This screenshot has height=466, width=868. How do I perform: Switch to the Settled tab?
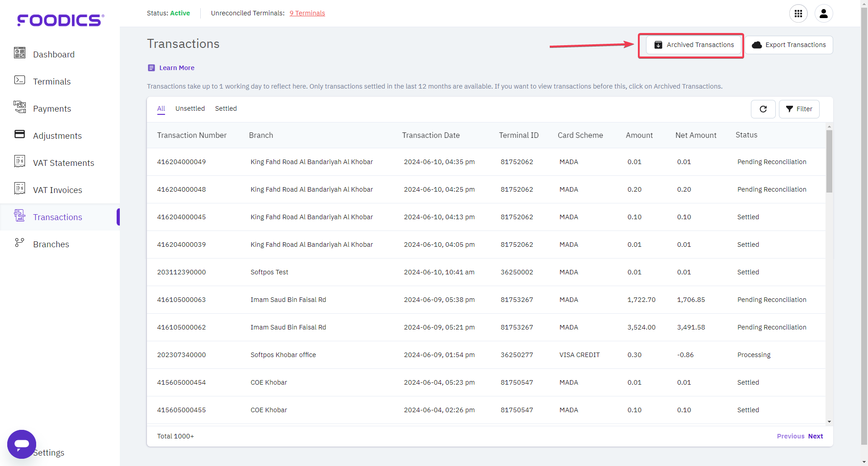tap(226, 108)
